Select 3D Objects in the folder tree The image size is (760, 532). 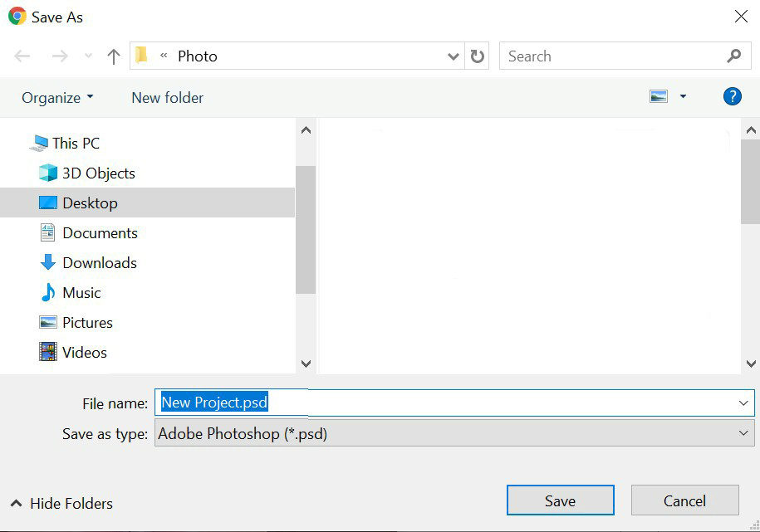pyautogui.click(x=98, y=173)
